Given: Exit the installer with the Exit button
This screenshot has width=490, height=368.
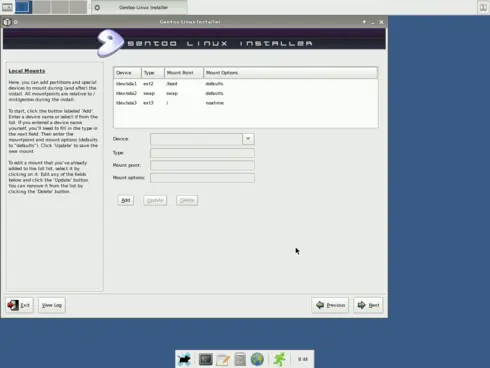Looking at the screenshot, I should 19,305.
